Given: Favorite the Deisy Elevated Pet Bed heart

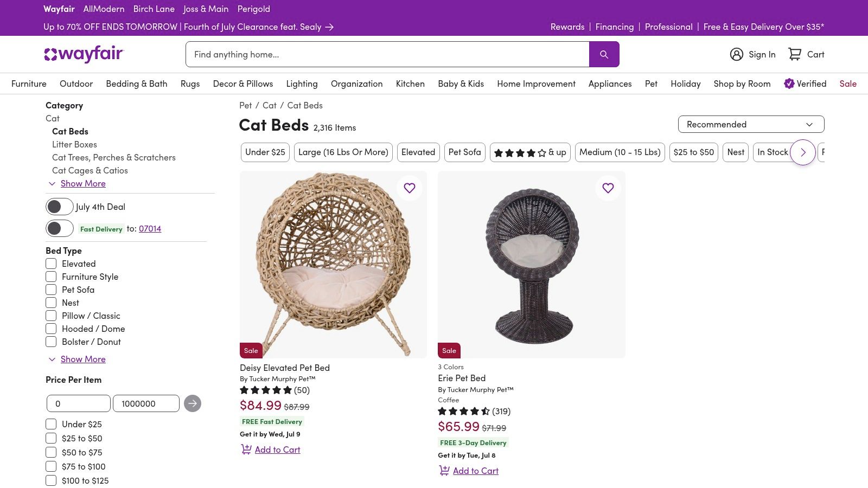Looking at the screenshot, I should pyautogui.click(x=410, y=188).
